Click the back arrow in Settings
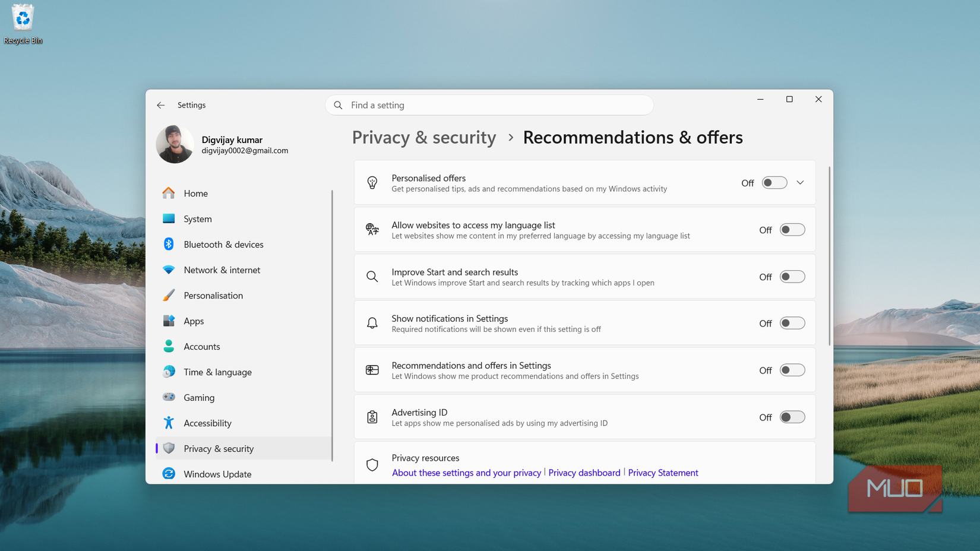This screenshot has height=551, width=980. click(x=161, y=105)
